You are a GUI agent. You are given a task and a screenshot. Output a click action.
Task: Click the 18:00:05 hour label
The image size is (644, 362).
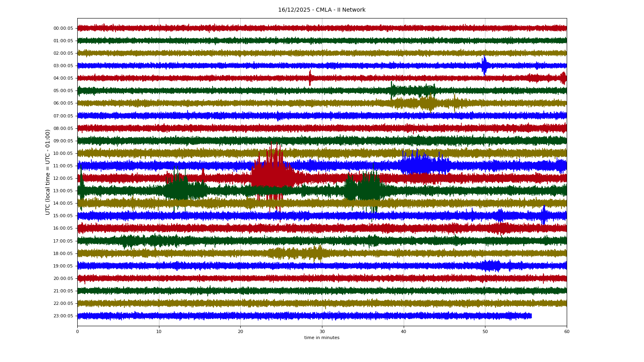point(63,254)
